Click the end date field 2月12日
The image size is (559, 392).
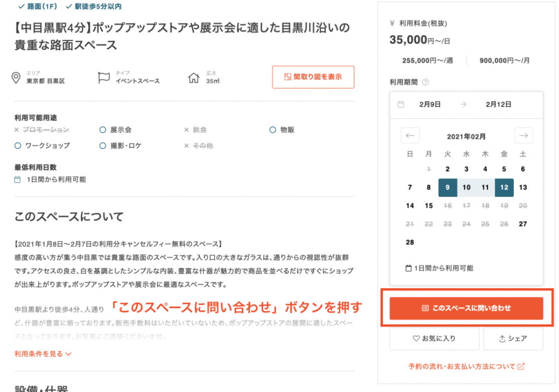pyautogui.click(x=498, y=104)
